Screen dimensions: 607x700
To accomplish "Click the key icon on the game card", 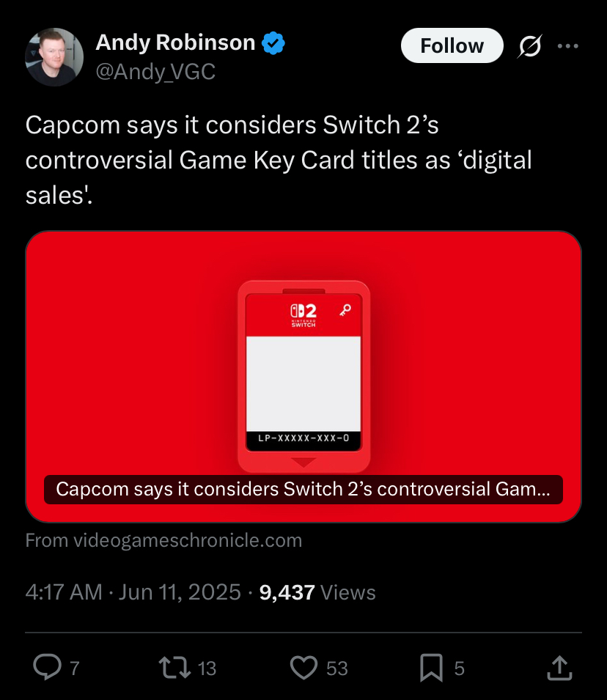I will (345, 310).
